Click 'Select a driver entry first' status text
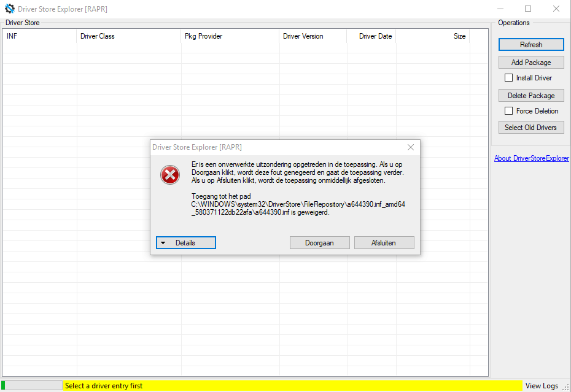The width and height of the screenshot is (571, 392). 104,386
